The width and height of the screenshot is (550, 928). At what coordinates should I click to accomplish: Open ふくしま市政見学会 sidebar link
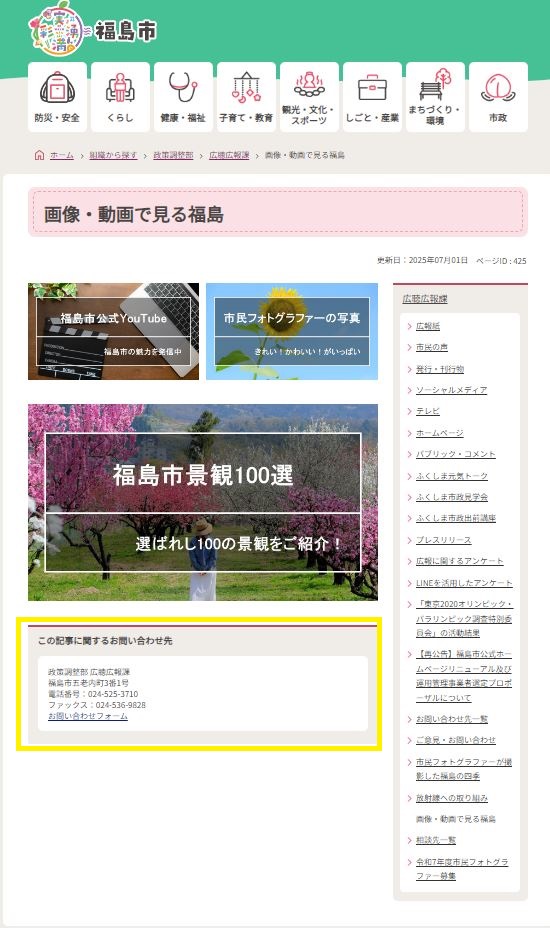(452, 497)
